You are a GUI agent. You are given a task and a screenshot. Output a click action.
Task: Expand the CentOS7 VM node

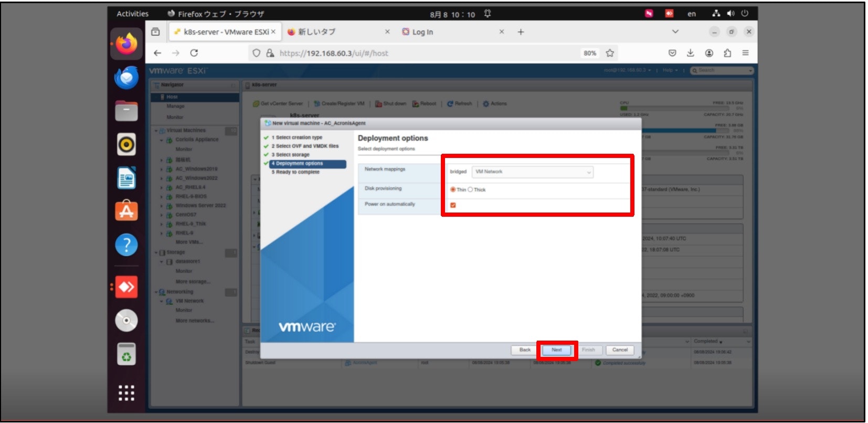[x=162, y=215]
